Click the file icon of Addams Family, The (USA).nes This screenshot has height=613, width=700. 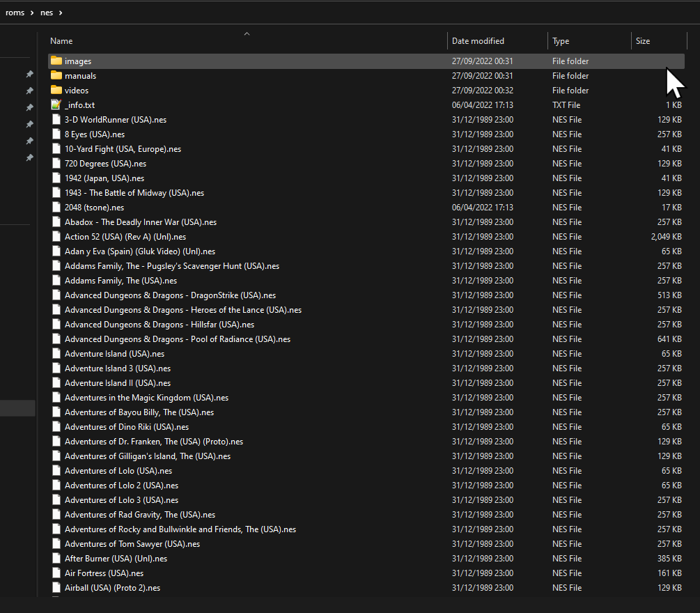coord(56,281)
